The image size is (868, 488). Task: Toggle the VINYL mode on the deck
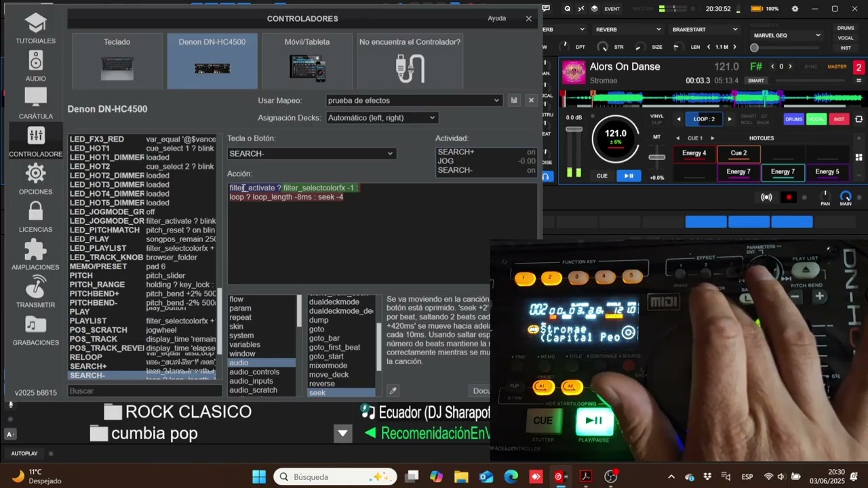[656, 117]
